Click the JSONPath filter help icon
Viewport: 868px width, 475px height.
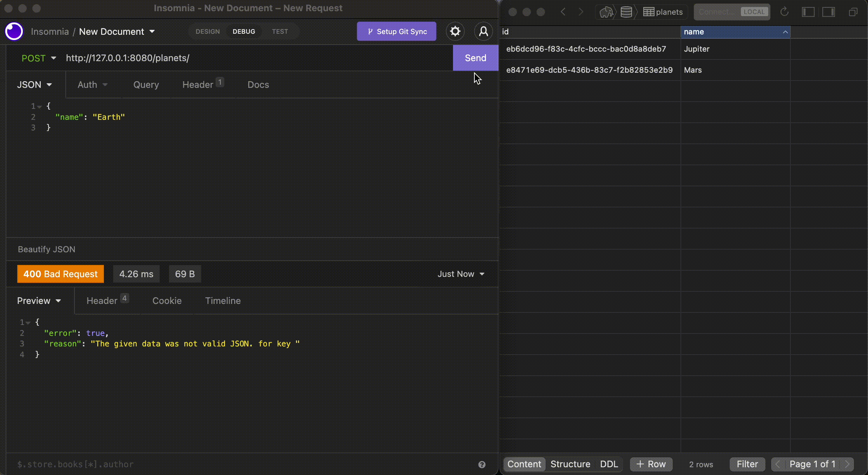482,464
